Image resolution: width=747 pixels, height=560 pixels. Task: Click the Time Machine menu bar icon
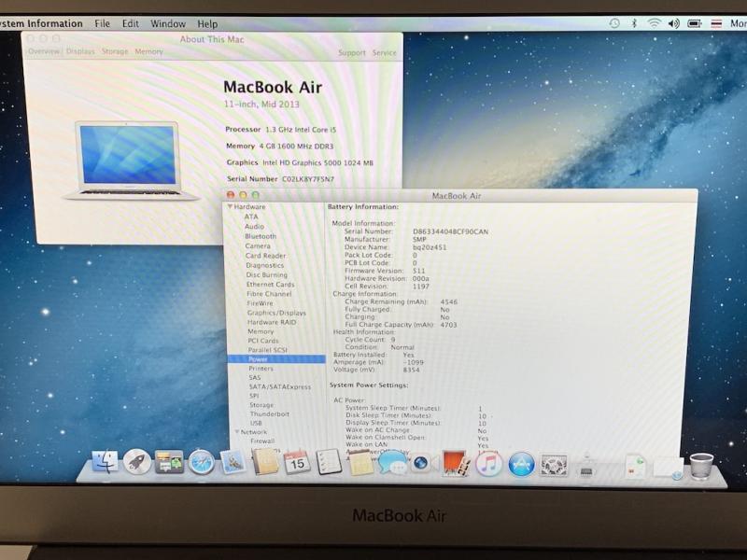(x=614, y=22)
